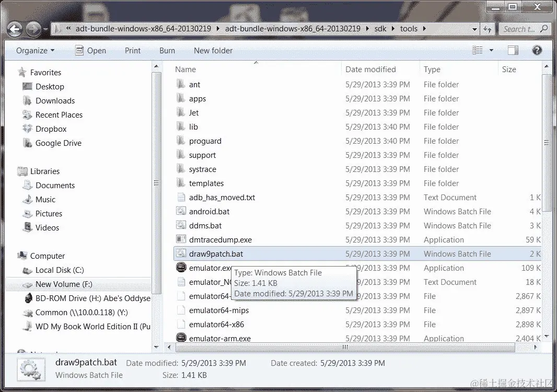Go to sdk in address path
Viewport: 557px width, 392px height.
pos(380,29)
